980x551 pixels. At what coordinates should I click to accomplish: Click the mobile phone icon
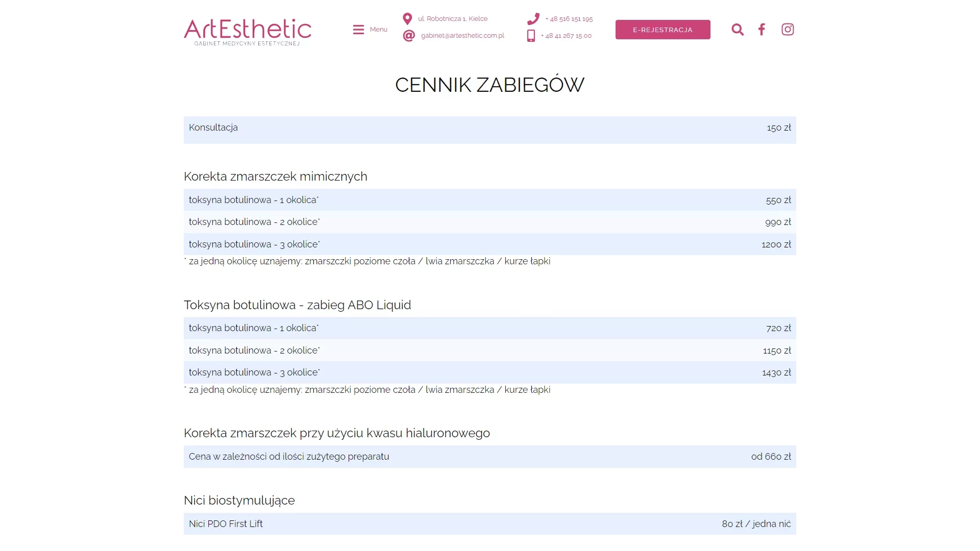coord(531,36)
